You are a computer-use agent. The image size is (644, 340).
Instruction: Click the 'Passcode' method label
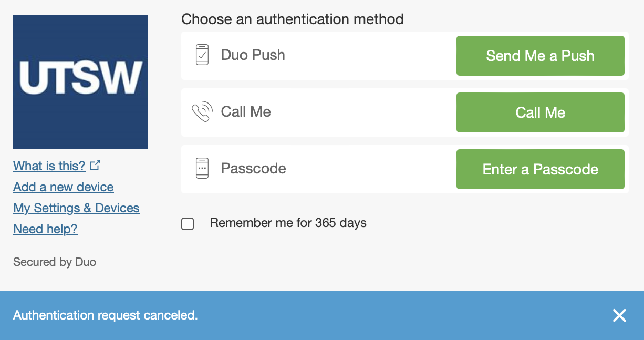[x=253, y=169]
